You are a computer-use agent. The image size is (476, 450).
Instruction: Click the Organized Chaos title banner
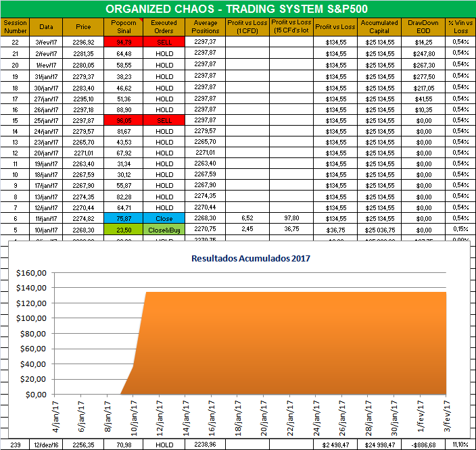237,9
